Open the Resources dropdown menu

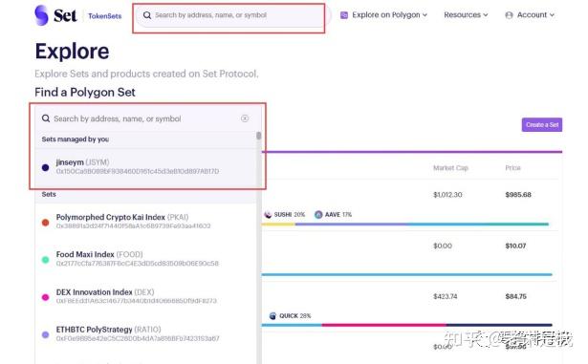466,15
